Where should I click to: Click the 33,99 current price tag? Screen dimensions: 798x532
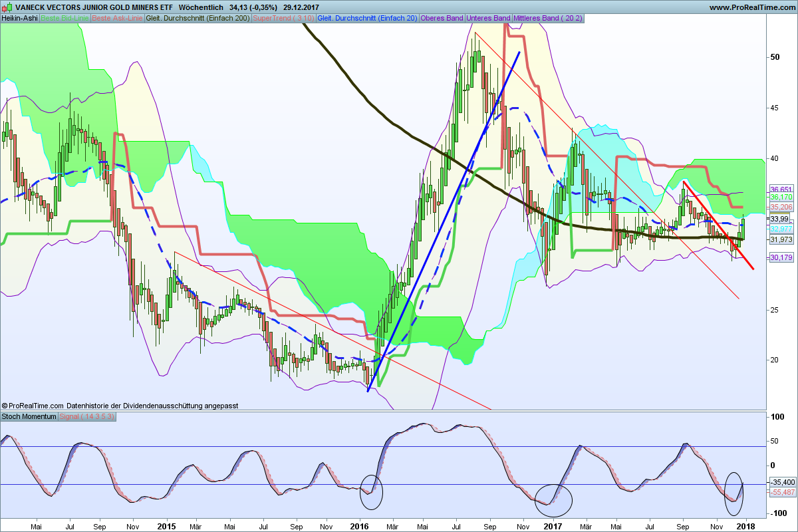(x=779, y=219)
